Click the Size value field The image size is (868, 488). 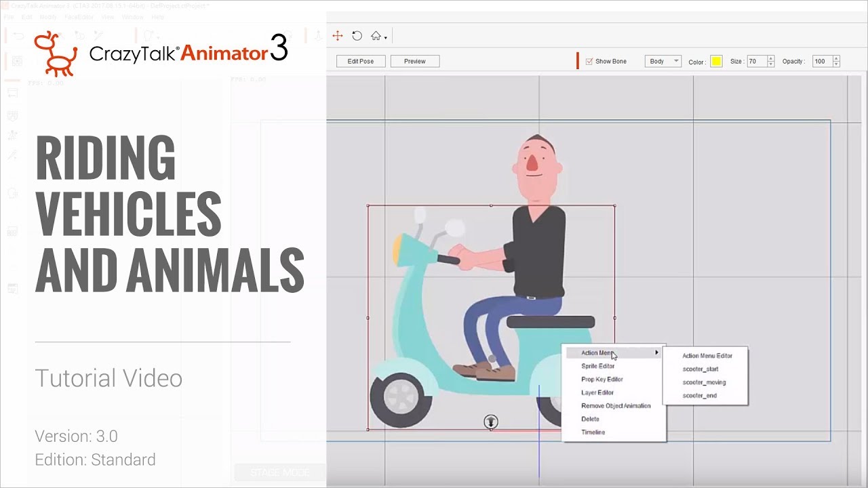pyautogui.click(x=756, y=61)
